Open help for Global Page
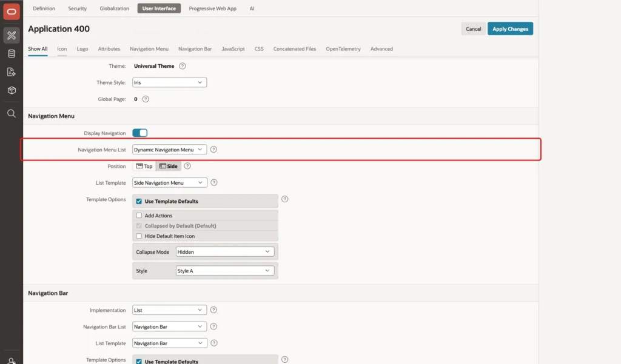The width and height of the screenshot is (621, 364). (146, 99)
